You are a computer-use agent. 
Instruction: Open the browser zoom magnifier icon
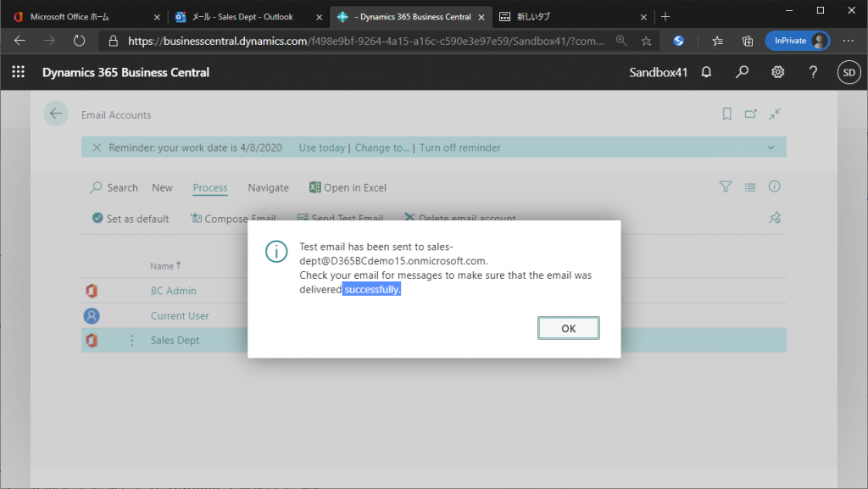tap(621, 41)
